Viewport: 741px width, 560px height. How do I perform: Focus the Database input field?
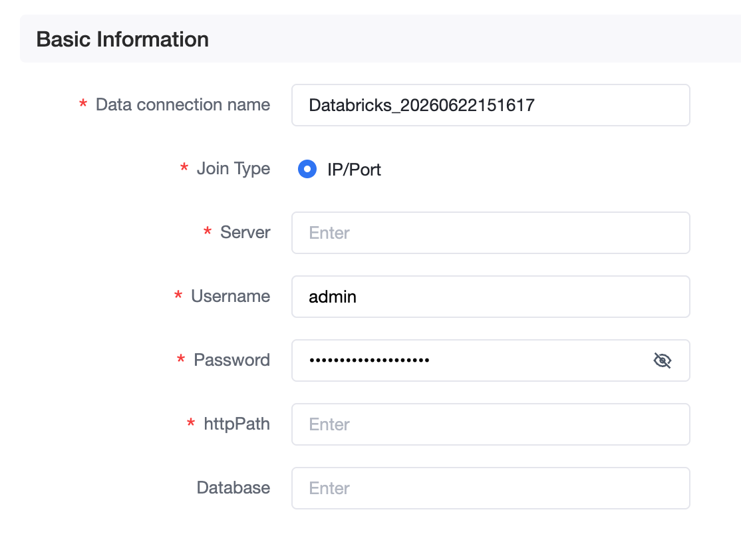coord(490,488)
